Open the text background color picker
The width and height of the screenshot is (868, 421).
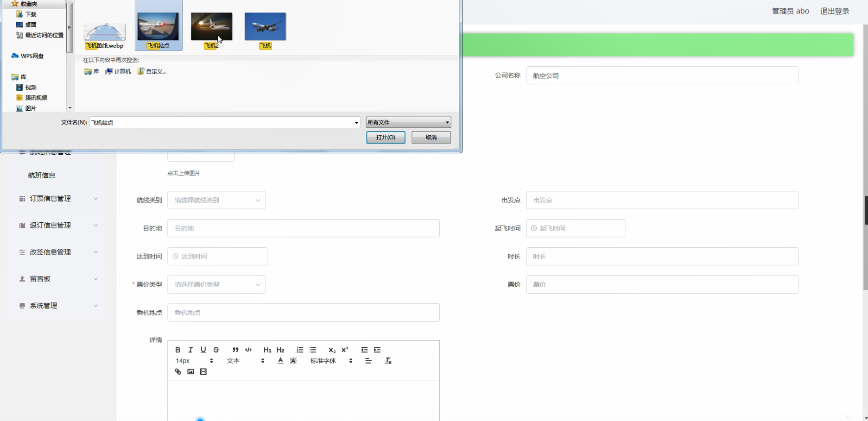(x=293, y=361)
